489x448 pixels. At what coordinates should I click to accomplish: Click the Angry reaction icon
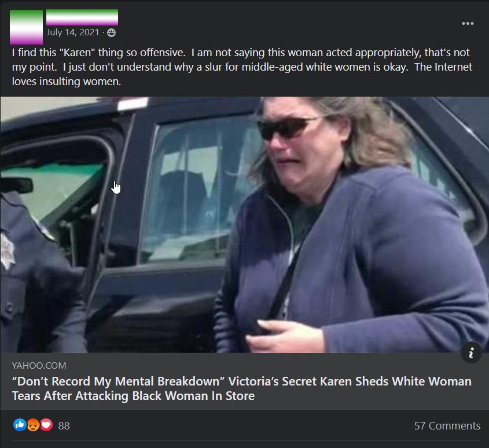point(33,425)
